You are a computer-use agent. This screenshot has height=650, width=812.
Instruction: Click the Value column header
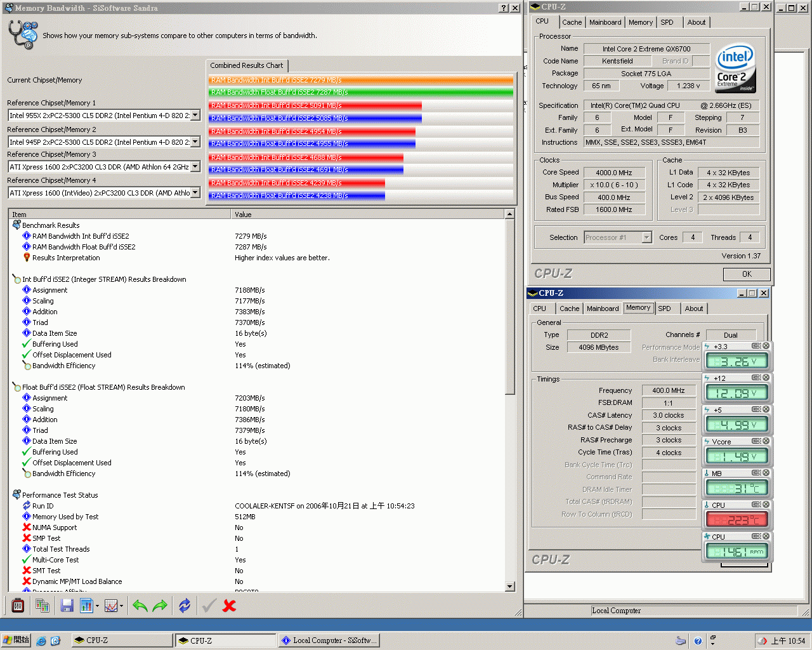click(368, 215)
